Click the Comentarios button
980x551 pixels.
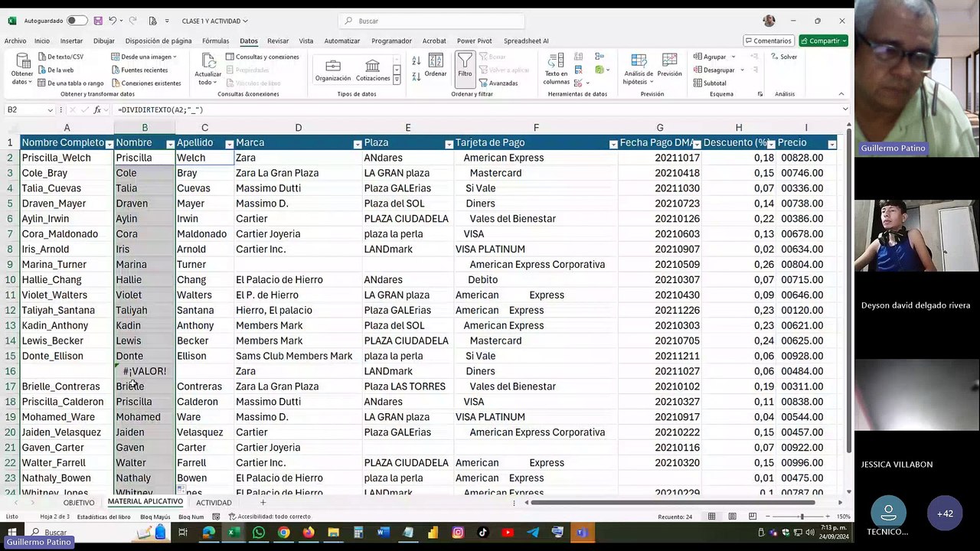768,41
